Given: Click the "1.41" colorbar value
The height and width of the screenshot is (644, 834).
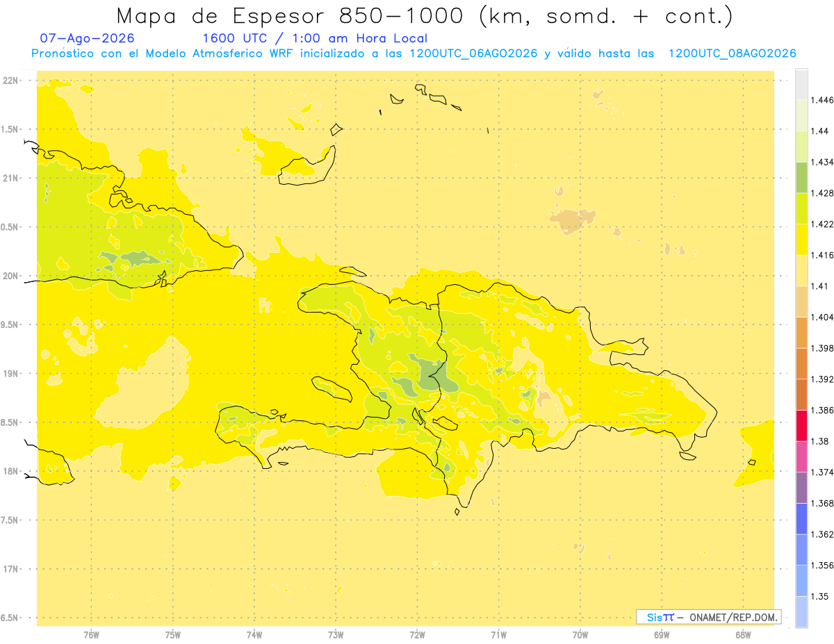Looking at the screenshot, I should [819, 286].
